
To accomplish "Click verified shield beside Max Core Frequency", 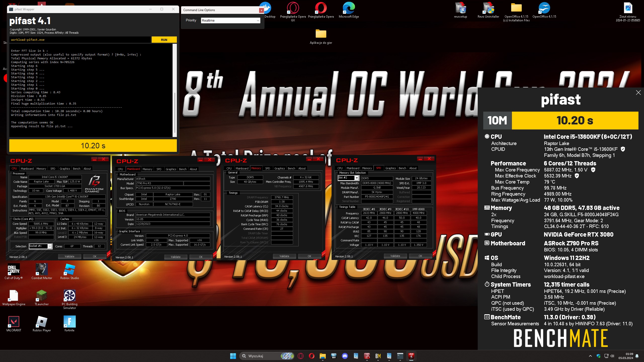I will click(593, 170).
